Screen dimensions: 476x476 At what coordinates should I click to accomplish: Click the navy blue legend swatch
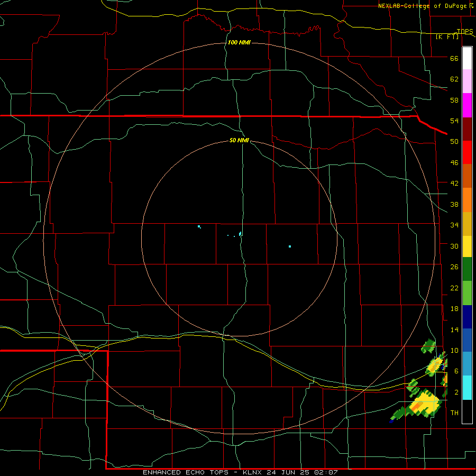pyautogui.click(x=467, y=317)
